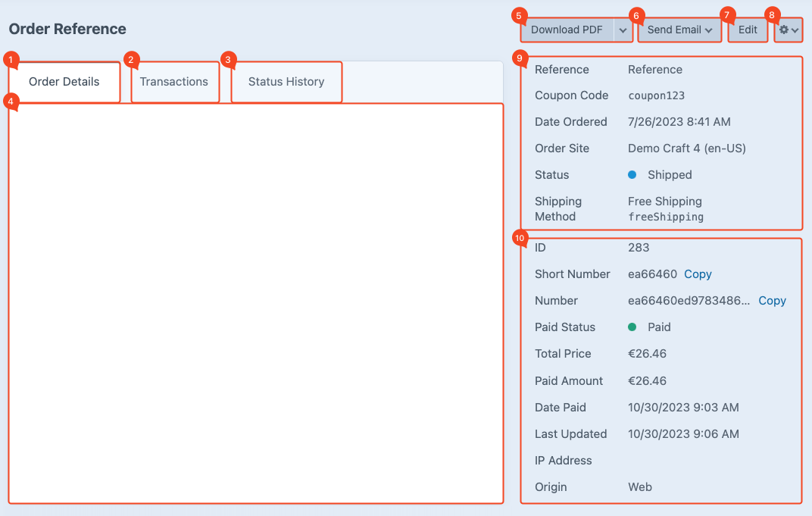Switch to the Order Details tab
This screenshot has width=812, height=516.
point(64,82)
